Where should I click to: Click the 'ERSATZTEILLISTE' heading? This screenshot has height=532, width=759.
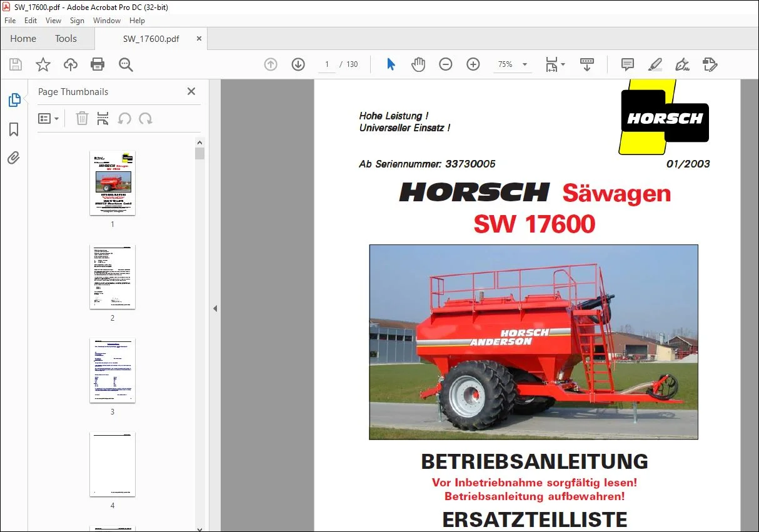[x=535, y=519]
